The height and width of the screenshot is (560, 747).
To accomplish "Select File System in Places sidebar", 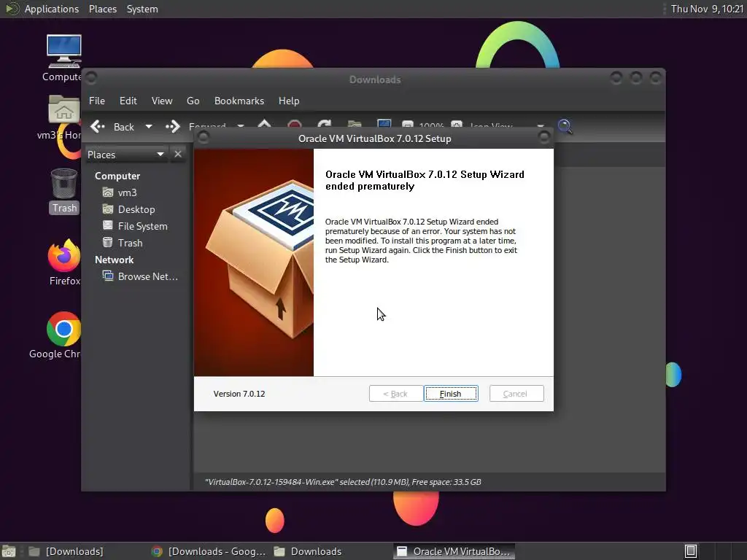I will (136, 226).
